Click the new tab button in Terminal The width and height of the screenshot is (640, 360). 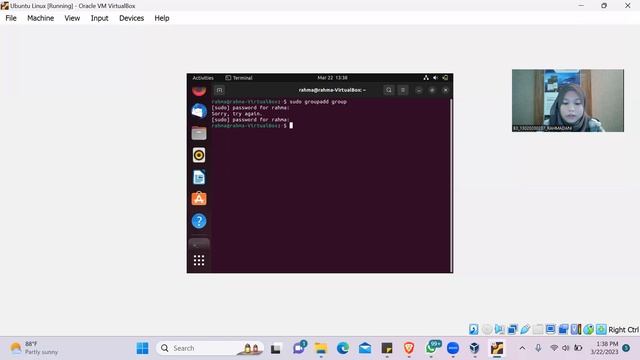(x=219, y=90)
